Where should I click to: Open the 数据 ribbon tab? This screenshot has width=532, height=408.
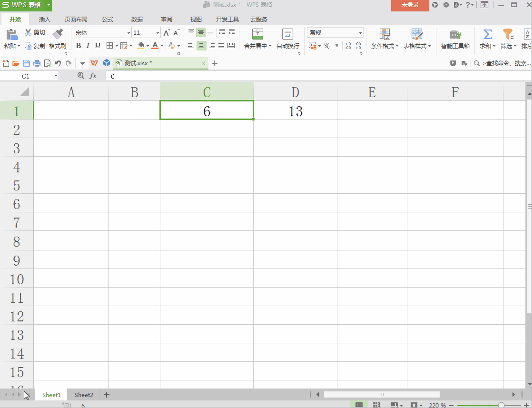tap(137, 20)
